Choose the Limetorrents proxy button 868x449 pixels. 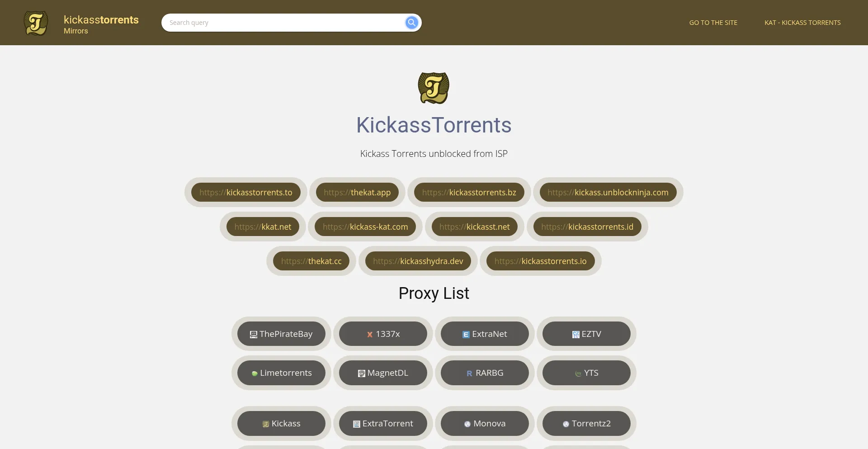[x=281, y=373]
